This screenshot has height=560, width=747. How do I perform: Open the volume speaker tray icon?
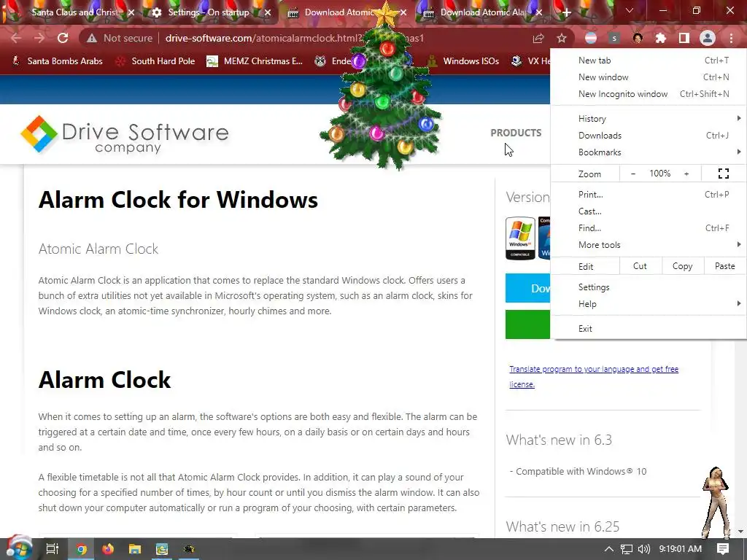click(x=644, y=549)
